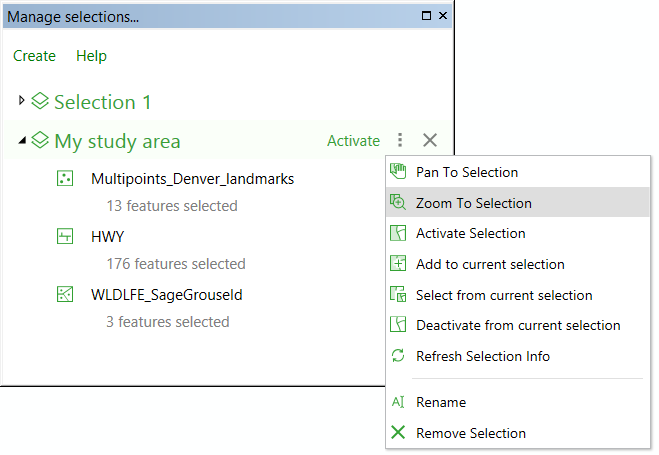
Task: Click Activate next to My study area
Action: 353,141
